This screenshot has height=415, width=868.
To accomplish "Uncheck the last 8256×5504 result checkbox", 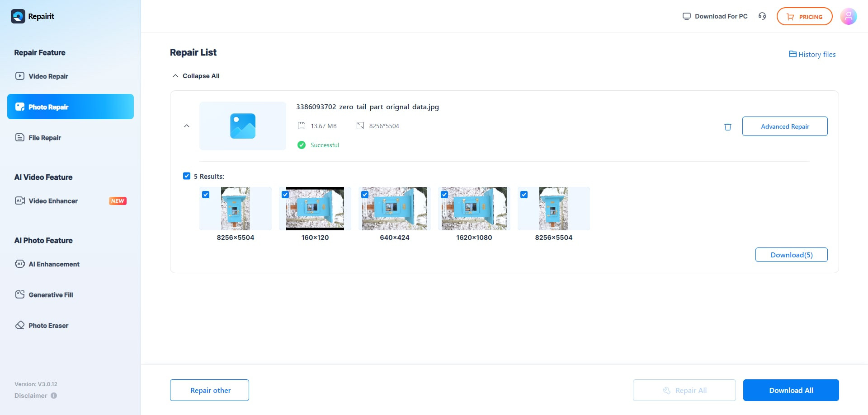I will tap(524, 195).
